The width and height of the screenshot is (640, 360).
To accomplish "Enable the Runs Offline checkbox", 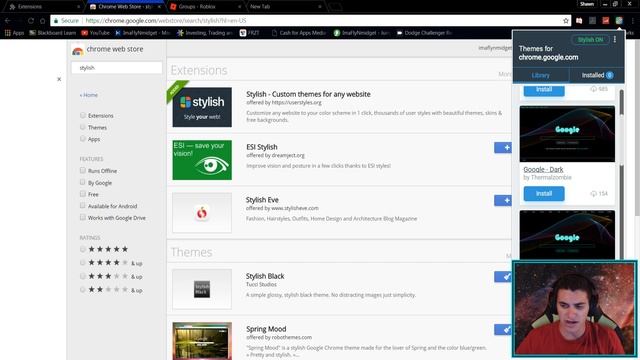I will tap(83, 170).
